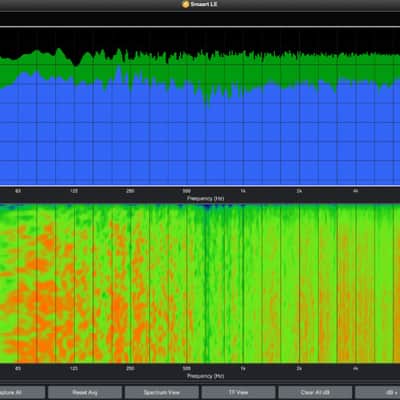Image resolution: width=400 pixels, height=400 pixels.
Task: Click the Clear All dB button
Action: tap(315, 392)
